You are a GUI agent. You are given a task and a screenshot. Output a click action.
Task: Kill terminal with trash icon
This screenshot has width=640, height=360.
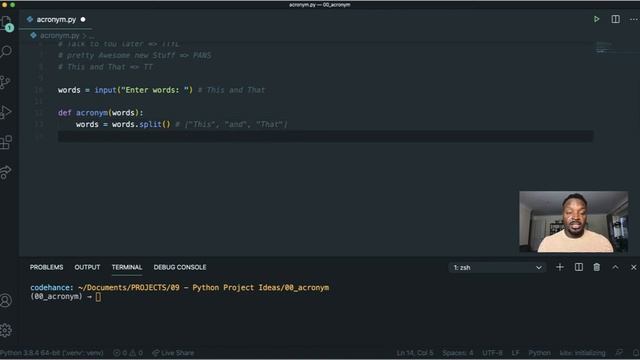[596, 267]
